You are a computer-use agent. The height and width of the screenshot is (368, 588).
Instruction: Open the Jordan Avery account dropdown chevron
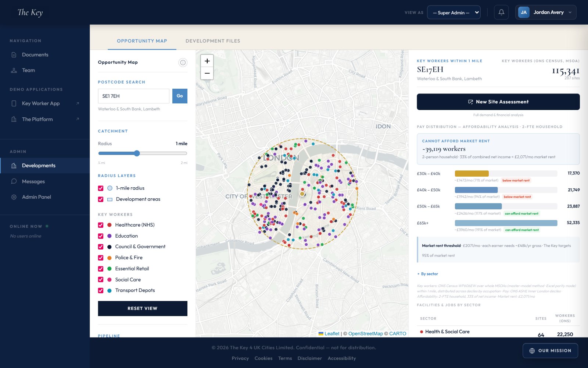pyautogui.click(x=570, y=12)
